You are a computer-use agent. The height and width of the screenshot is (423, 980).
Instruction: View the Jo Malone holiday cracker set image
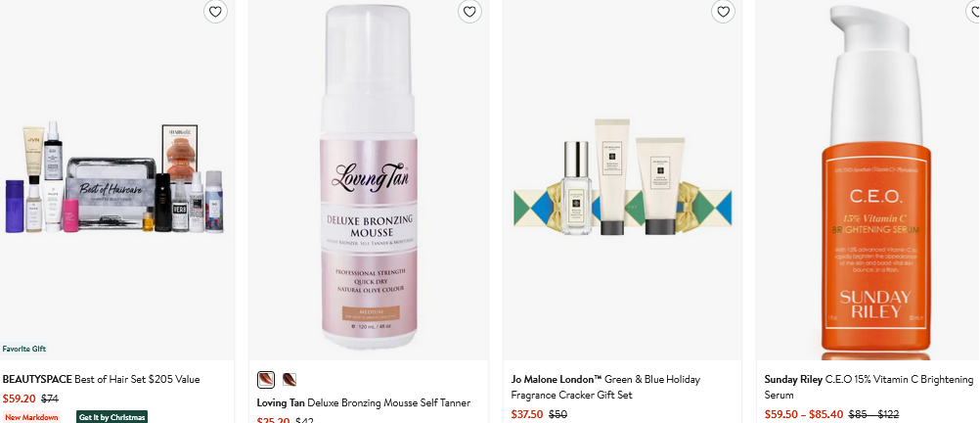[622, 179]
